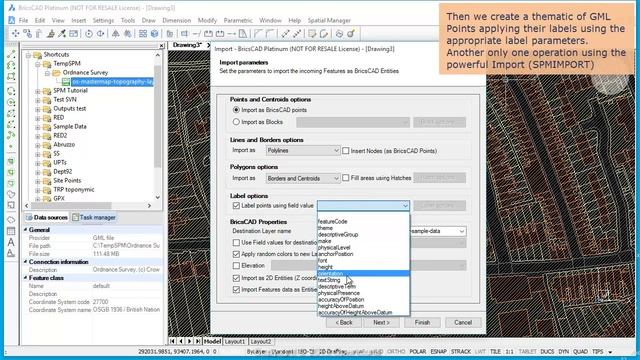Screen dimensions: 640x360
Task: Click the BricsCAD document icon beside File menu
Action: [11, 20]
